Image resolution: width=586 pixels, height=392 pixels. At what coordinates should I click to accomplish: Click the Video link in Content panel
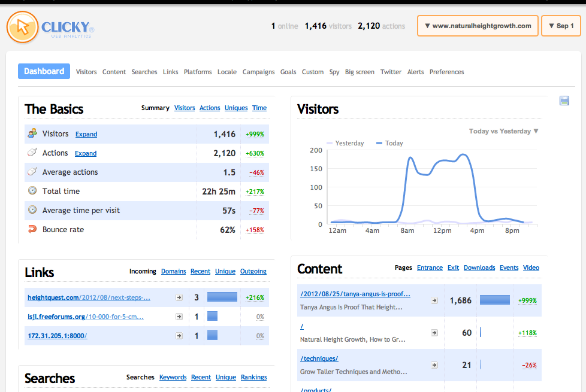[531, 268]
